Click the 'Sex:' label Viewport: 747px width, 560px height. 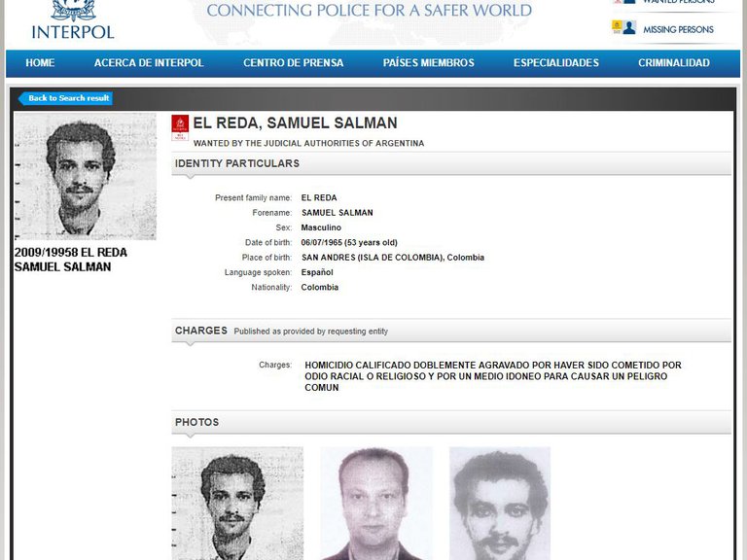283,227
